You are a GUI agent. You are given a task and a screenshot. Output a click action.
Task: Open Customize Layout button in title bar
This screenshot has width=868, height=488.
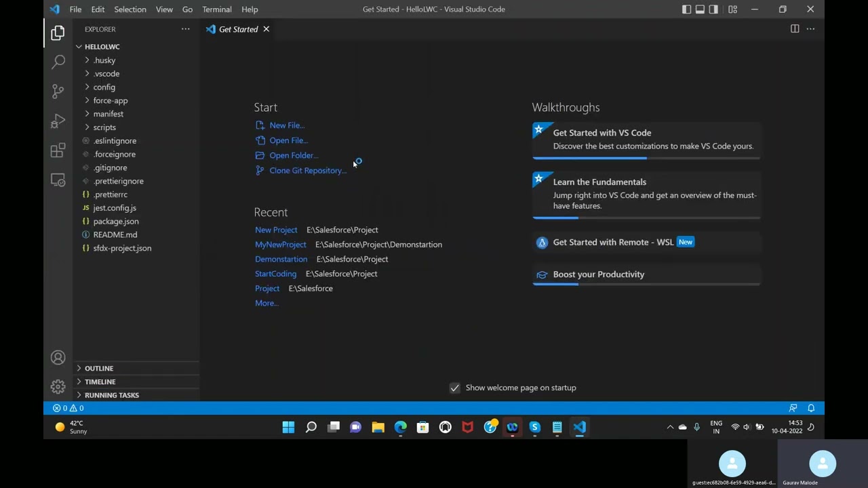click(x=732, y=9)
